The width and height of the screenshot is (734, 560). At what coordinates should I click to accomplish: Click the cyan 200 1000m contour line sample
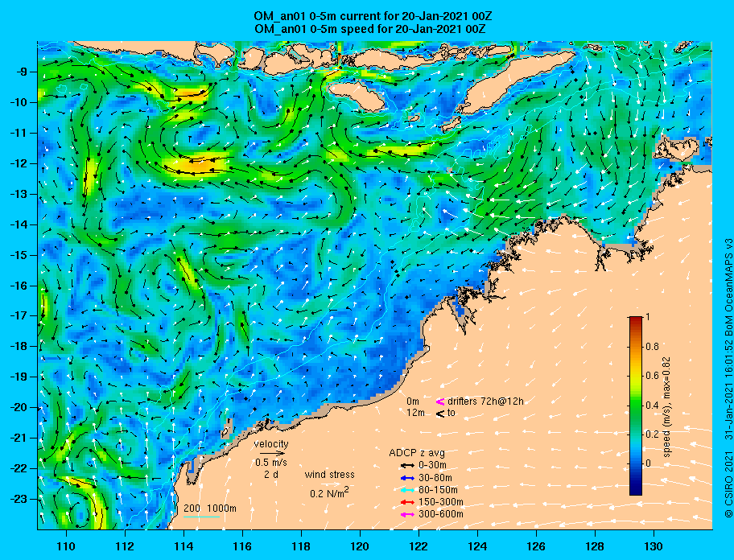(202, 517)
